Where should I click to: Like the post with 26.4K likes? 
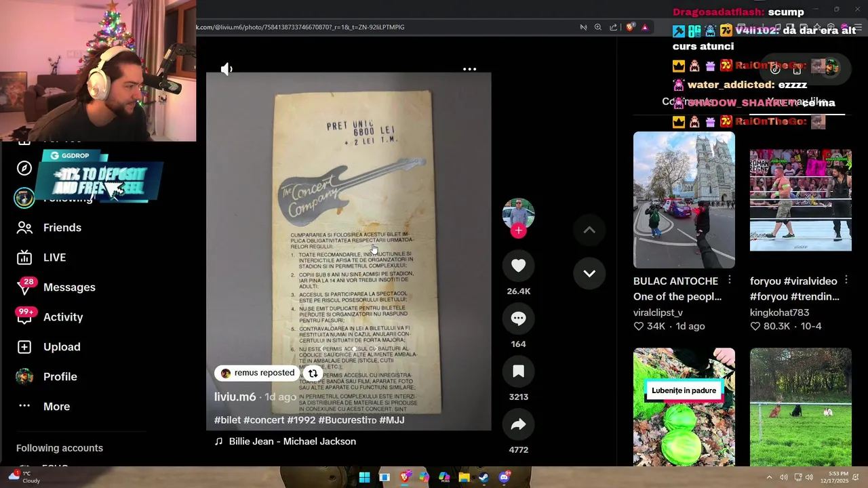[x=518, y=266]
